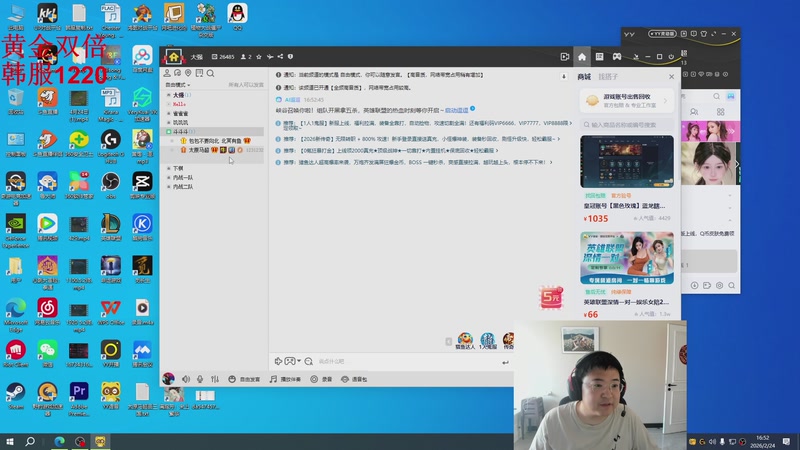
Task: Click the gamepad icon beside chat input
Action: click(290, 361)
